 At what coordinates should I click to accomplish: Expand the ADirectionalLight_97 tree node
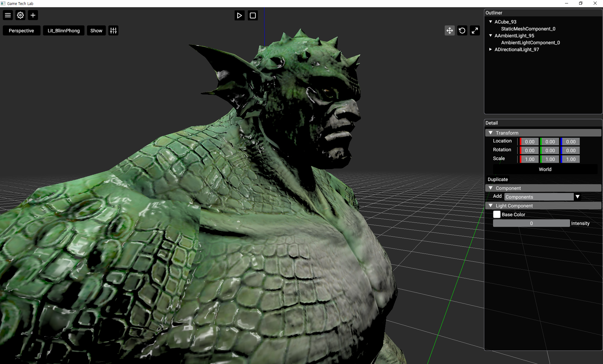point(491,49)
